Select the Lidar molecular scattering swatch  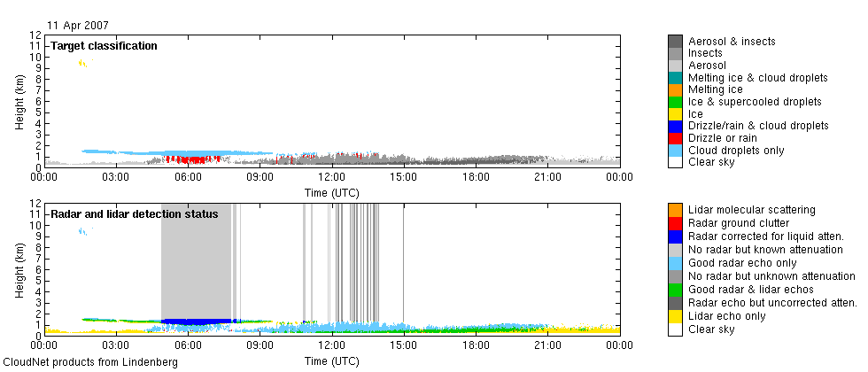675,209
